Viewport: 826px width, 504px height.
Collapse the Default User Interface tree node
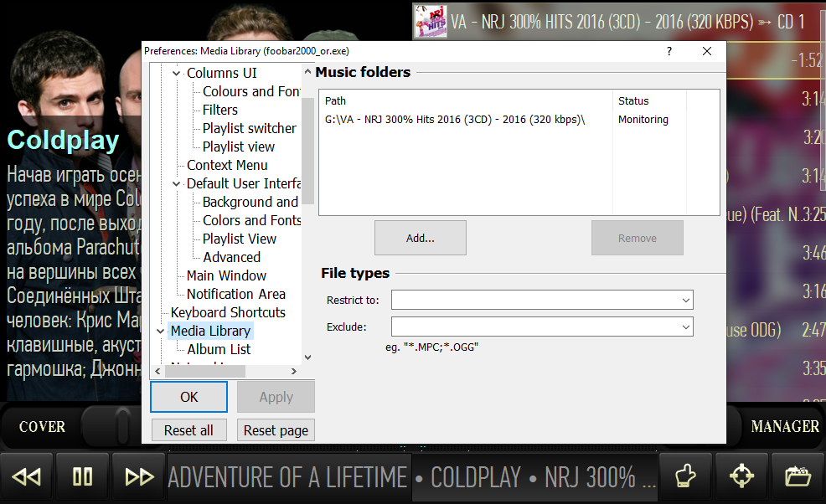pos(177,184)
